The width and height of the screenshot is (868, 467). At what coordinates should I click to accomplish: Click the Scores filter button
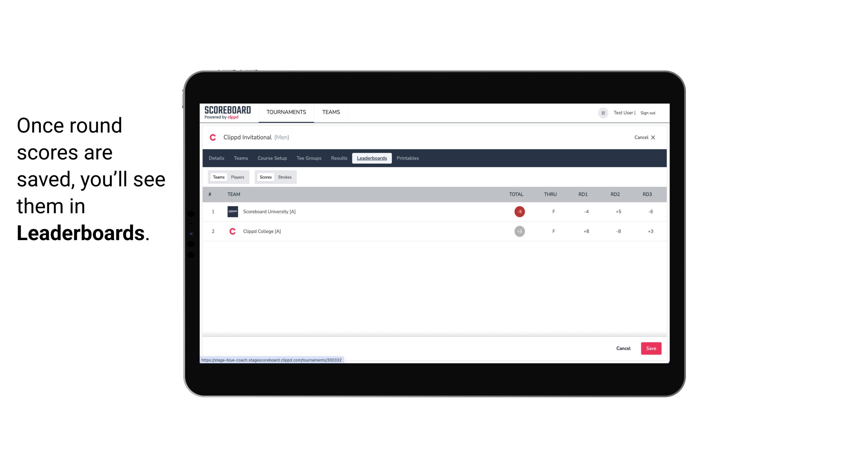tap(265, 177)
